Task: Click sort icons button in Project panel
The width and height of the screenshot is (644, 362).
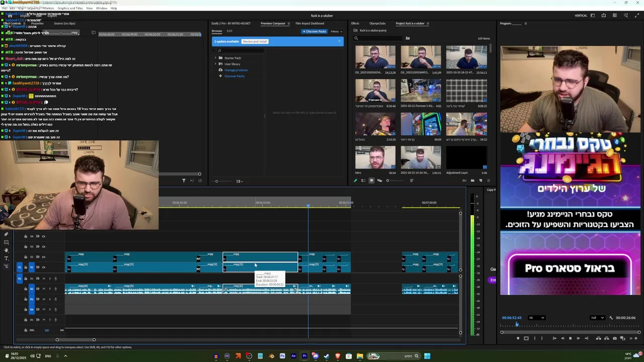Action: point(412,180)
